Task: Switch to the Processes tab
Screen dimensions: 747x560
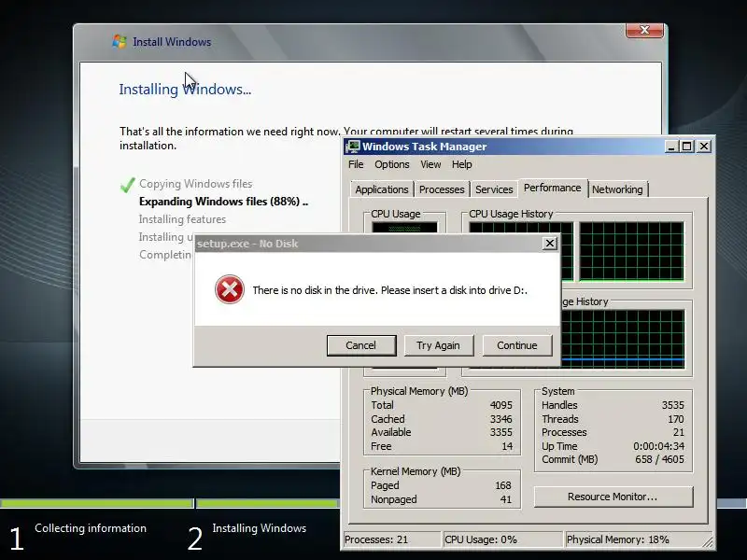Action: [x=442, y=189]
